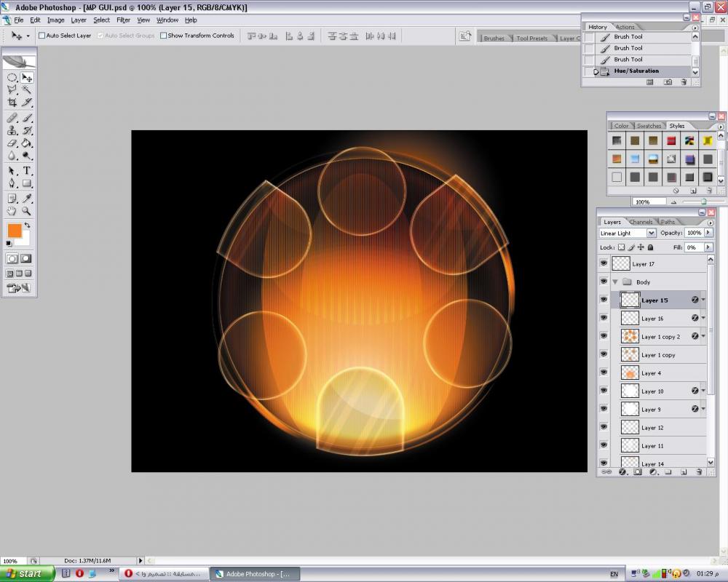Image resolution: width=728 pixels, height=582 pixels.
Task: Select the Clone Stamp tool
Action: pyautogui.click(x=12, y=130)
